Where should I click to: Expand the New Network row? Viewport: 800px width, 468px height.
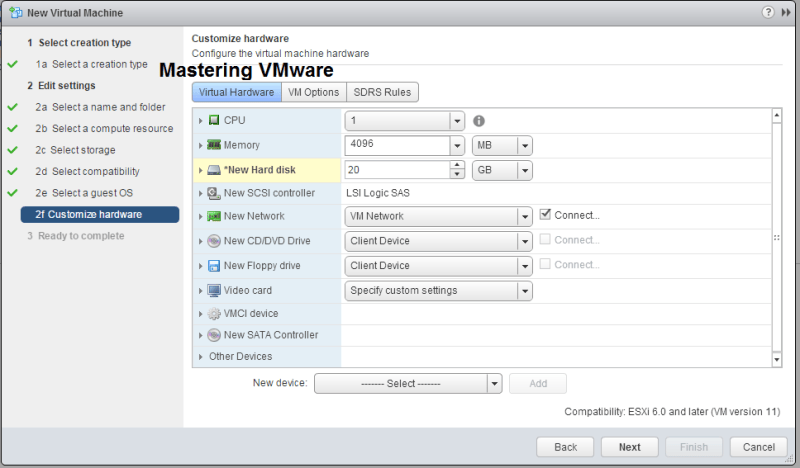coord(201,217)
